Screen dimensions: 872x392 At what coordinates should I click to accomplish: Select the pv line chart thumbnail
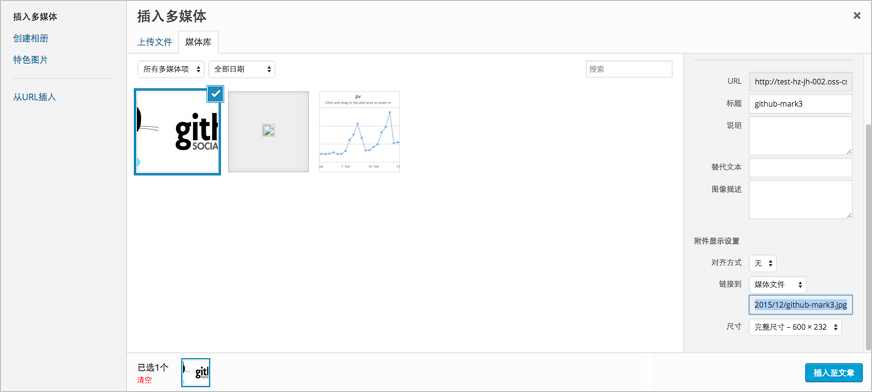(359, 131)
